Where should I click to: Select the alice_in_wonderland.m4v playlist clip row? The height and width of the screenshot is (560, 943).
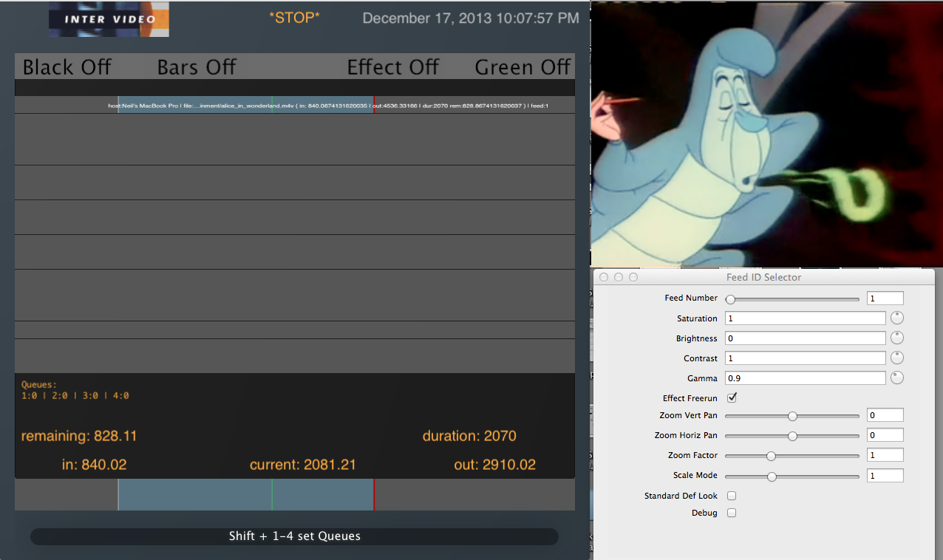tap(295, 105)
